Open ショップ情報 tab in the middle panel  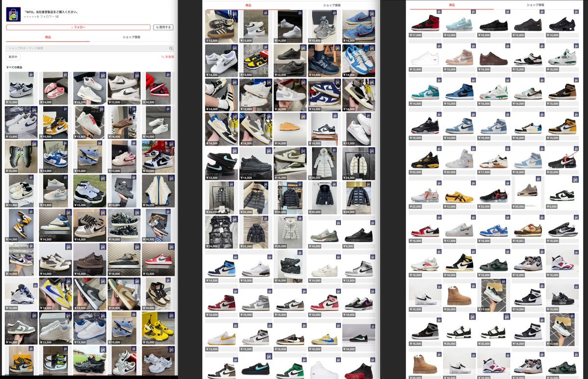pyautogui.click(x=332, y=5)
